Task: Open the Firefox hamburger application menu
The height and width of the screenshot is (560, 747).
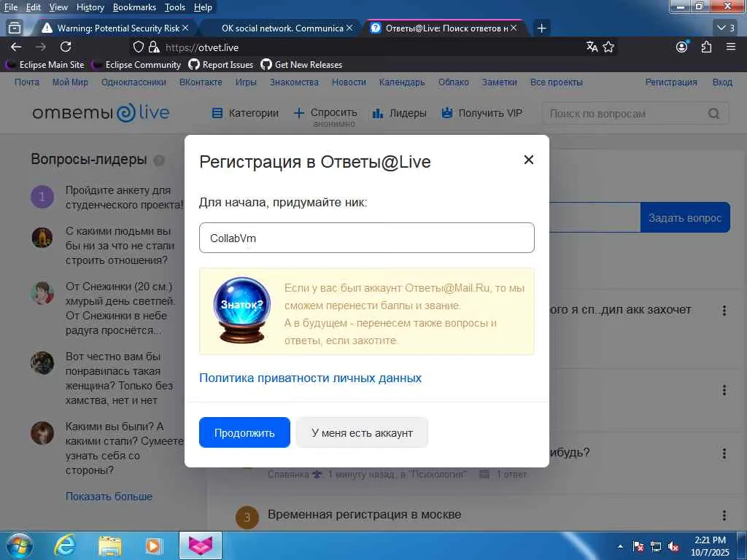Action: 731,47
